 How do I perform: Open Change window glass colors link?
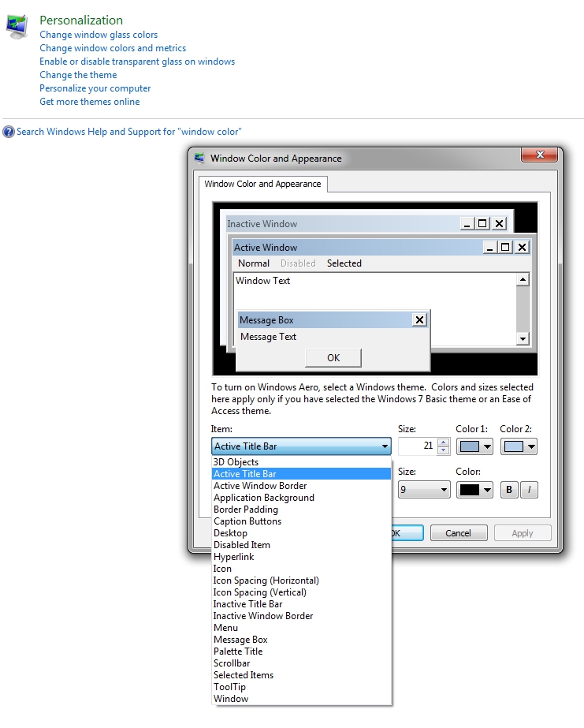point(99,35)
